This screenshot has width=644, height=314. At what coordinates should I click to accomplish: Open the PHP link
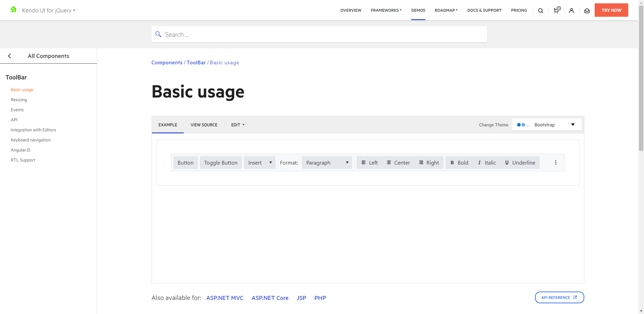pos(320,298)
